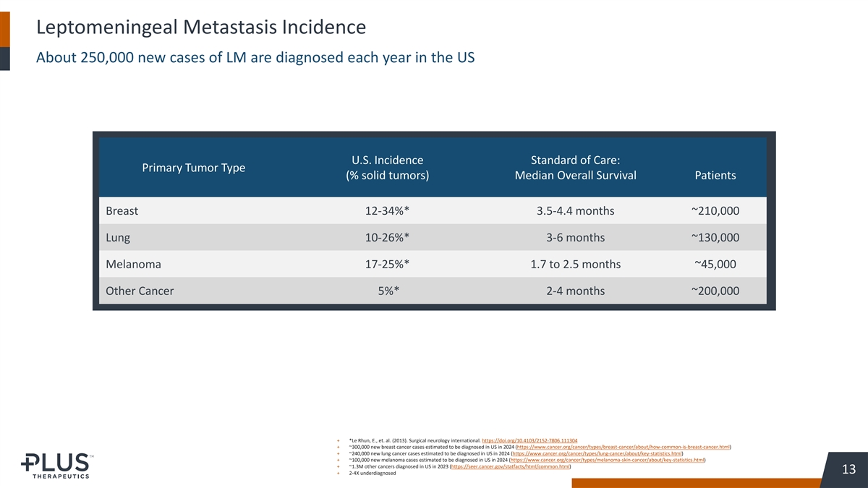Viewport: 868px width, 488px height.
Task: Select the Breast row label
Action: 122,211
